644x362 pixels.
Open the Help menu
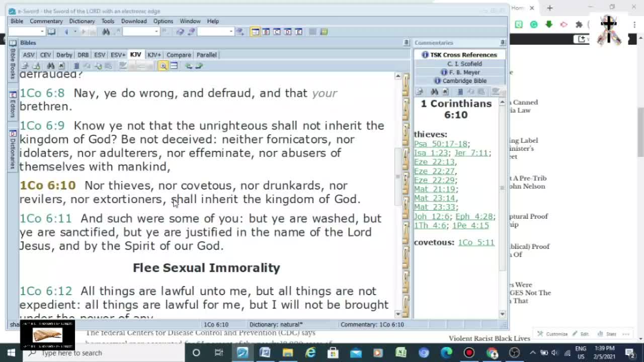click(x=213, y=21)
